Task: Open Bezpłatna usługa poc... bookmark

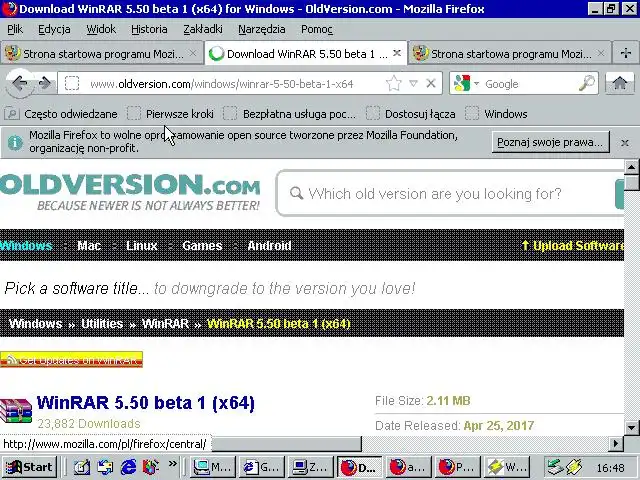Action: 289,114
